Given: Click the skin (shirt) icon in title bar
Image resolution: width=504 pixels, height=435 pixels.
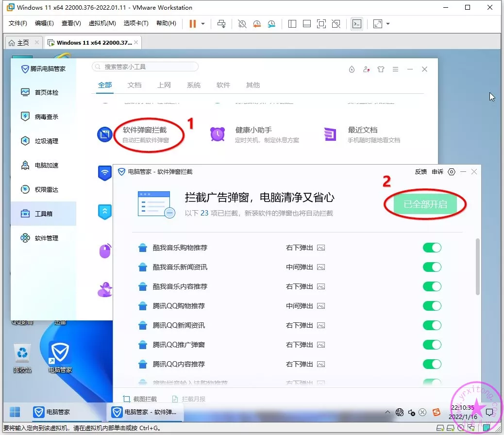Looking at the screenshot, I should [x=381, y=69].
